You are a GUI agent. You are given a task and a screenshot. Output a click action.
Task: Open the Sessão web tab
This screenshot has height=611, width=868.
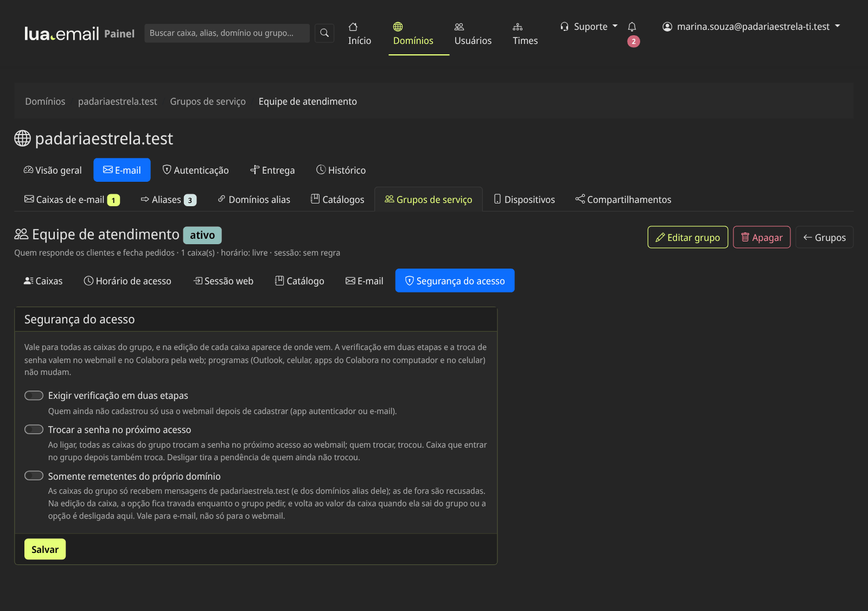pyautogui.click(x=224, y=281)
